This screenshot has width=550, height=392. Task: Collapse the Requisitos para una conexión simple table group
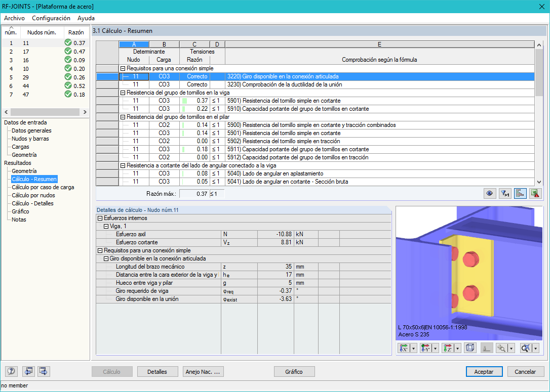tap(123, 69)
